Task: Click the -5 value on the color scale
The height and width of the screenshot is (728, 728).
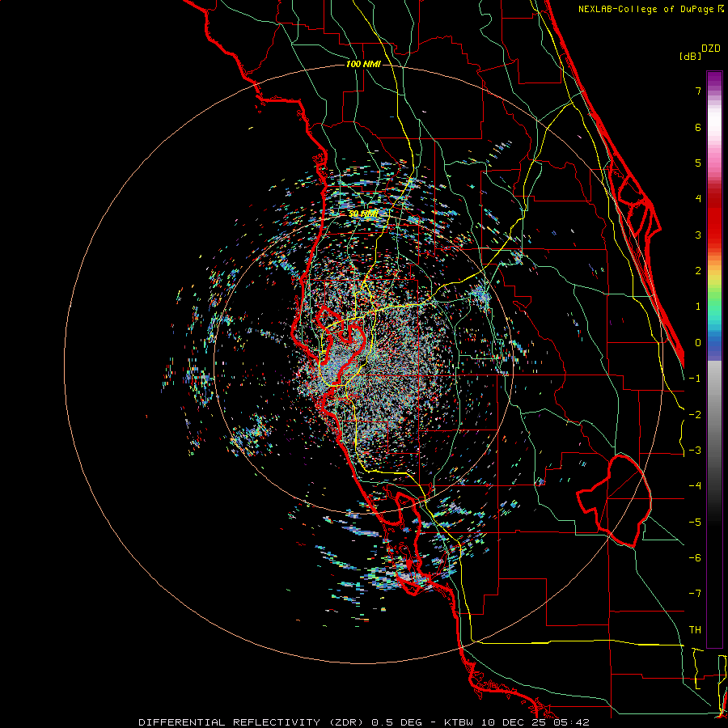Action: click(695, 523)
